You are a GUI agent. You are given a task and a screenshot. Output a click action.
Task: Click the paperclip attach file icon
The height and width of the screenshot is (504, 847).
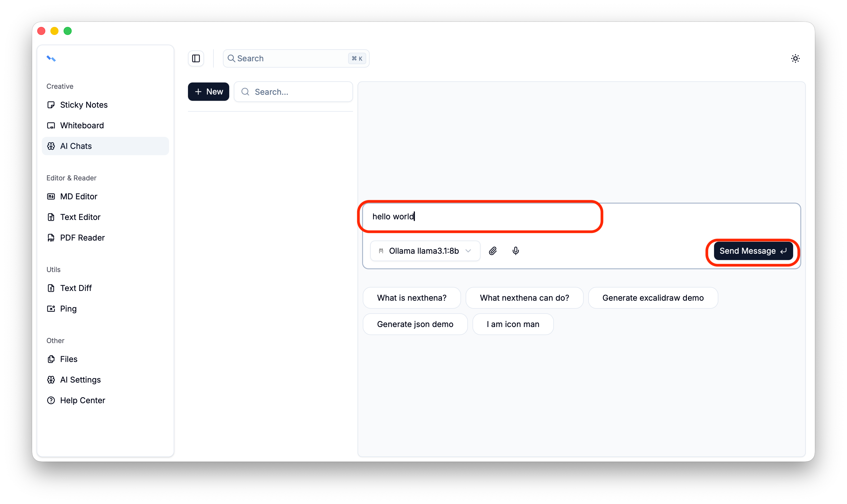pos(493,251)
